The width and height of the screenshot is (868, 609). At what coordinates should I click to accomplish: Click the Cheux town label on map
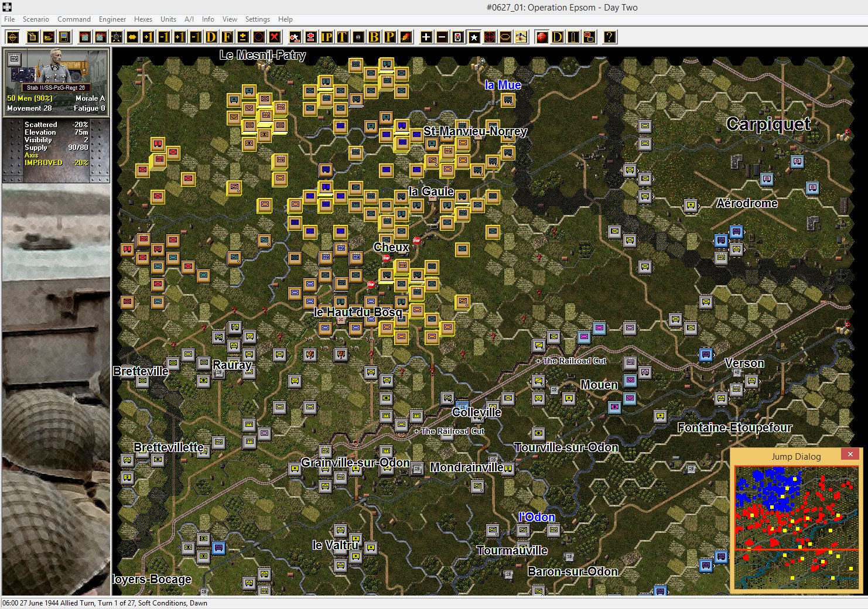[391, 247]
